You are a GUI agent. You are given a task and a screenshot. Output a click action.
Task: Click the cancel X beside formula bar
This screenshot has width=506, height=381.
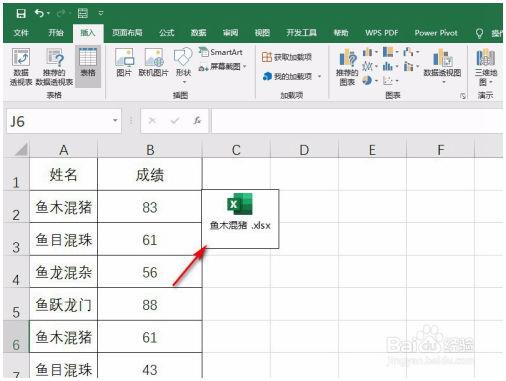click(x=152, y=121)
